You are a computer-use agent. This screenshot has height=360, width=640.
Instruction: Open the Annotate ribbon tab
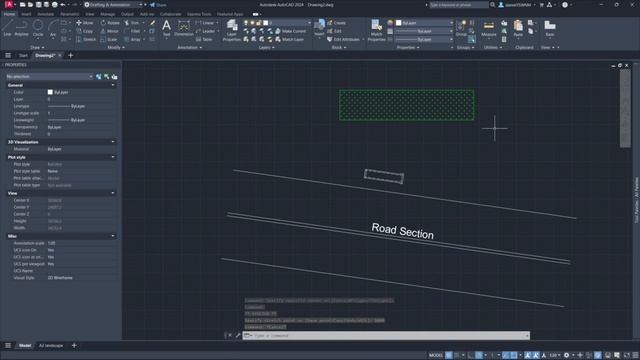pyautogui.click(x=46, y=14)
